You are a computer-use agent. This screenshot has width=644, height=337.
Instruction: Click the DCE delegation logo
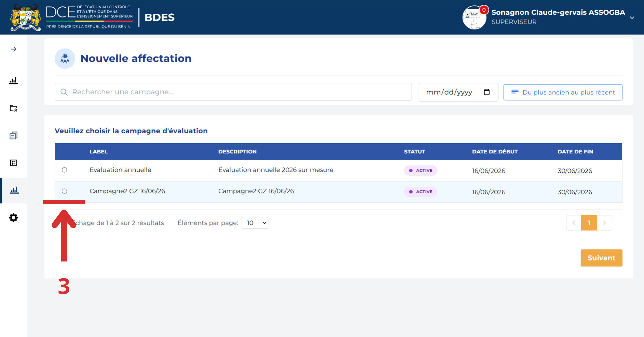pos(90,17)
